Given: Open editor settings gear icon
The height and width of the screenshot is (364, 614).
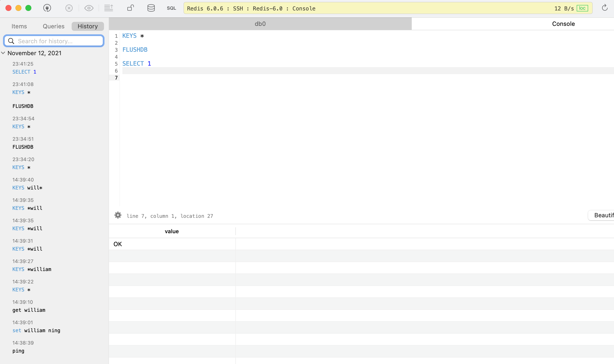Looking at the screenshot, I should point(118,215).
